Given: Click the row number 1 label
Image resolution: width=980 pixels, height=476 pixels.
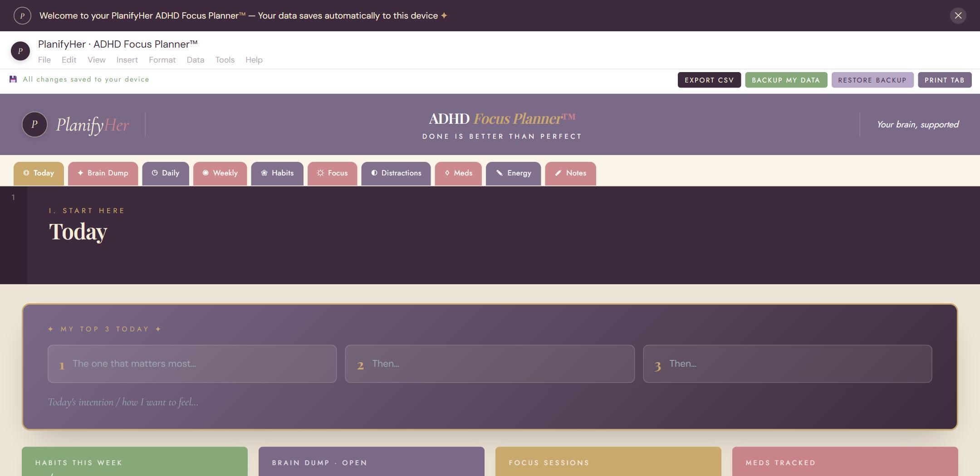Looking at the screenshot, I should point(14,198).
